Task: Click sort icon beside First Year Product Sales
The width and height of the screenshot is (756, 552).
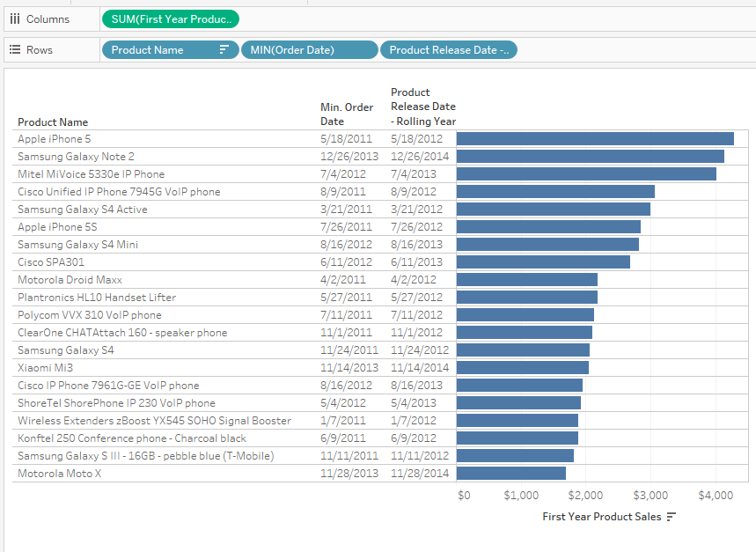Action: coord(672,517)
